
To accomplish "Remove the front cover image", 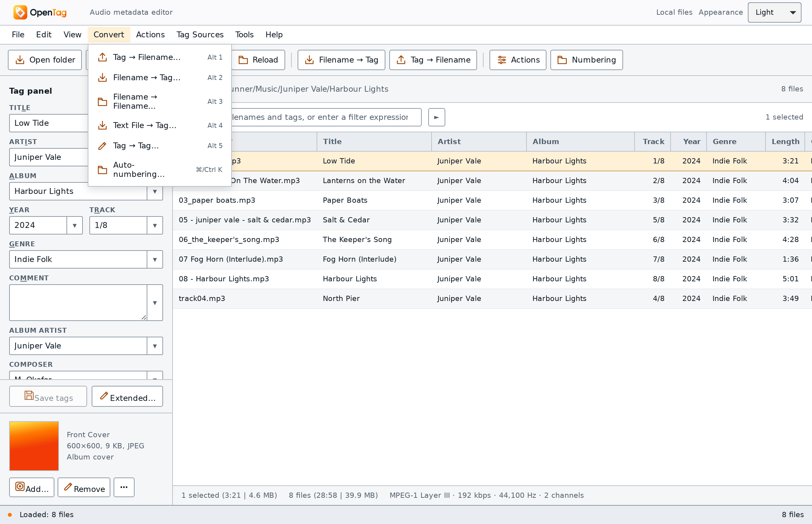I will (84, 487).
